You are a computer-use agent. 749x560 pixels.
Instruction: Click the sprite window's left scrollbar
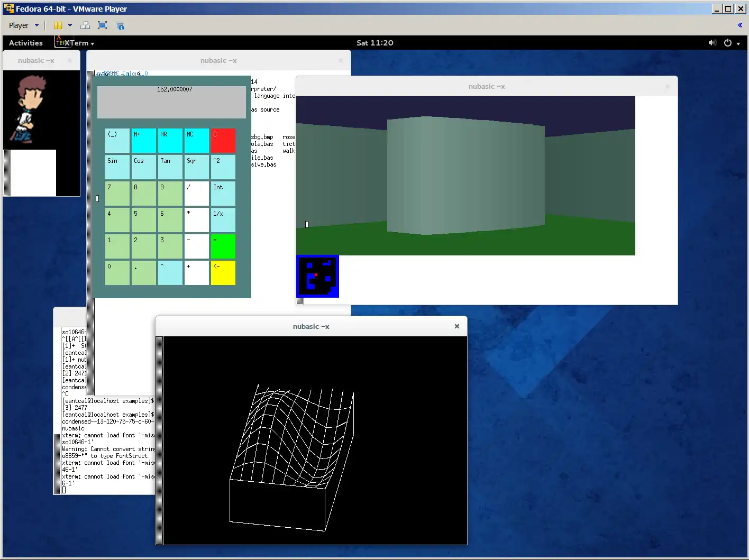(x=7, y=173)
